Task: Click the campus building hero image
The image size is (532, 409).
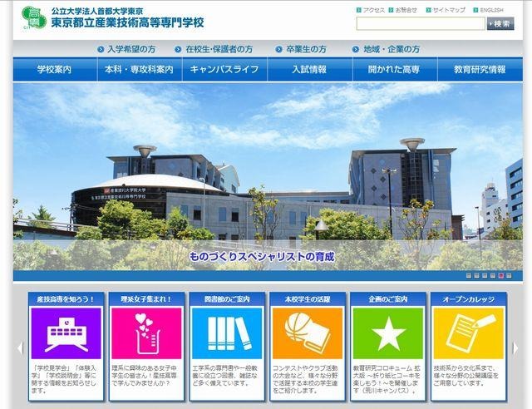Action: click(x=268, y=176)
